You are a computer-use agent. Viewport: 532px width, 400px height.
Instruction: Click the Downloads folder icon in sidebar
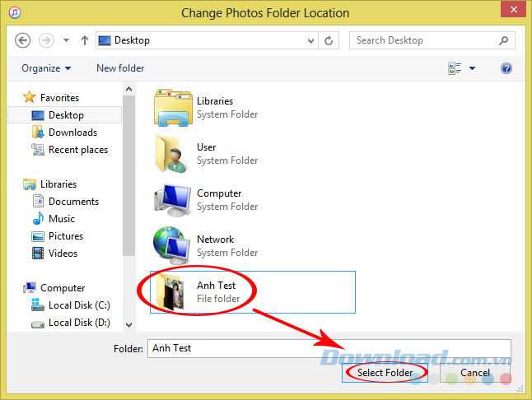(x=38, y=133)
